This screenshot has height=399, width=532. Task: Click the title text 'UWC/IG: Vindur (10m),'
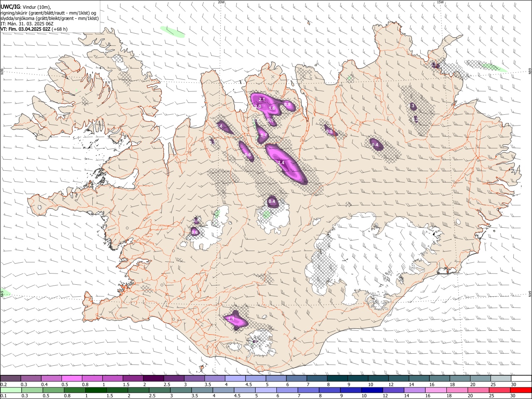click(x=26, y=6)
